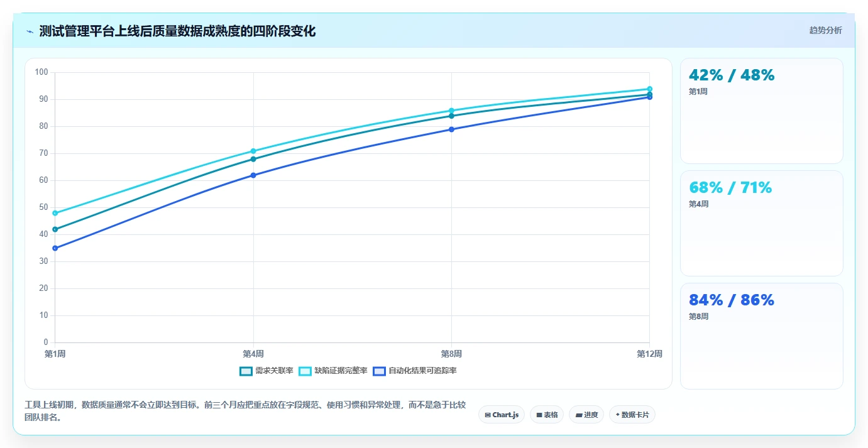Open the 42% / 48% card
This screenshot has height=448, width=868.
coord(762,111)
